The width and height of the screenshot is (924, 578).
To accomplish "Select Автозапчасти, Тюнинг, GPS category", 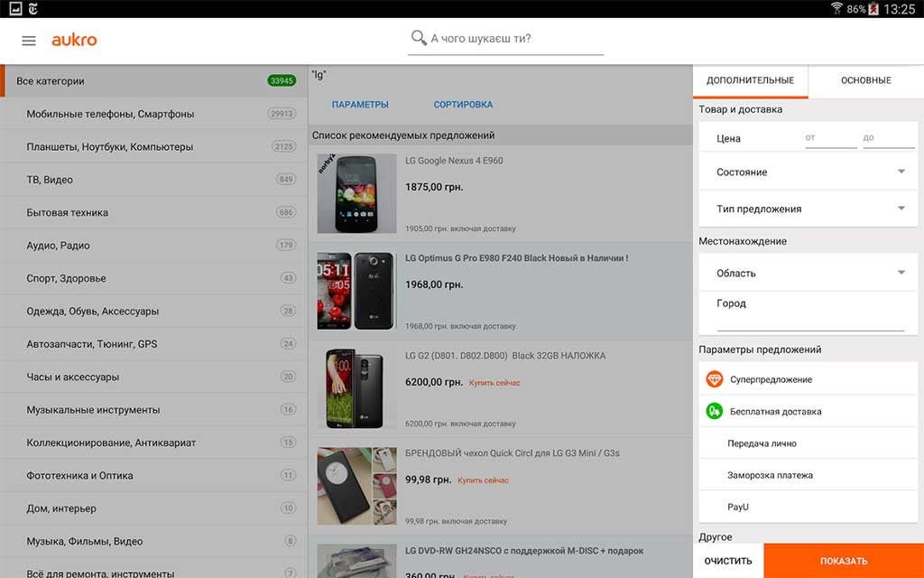I will (153, 344).
